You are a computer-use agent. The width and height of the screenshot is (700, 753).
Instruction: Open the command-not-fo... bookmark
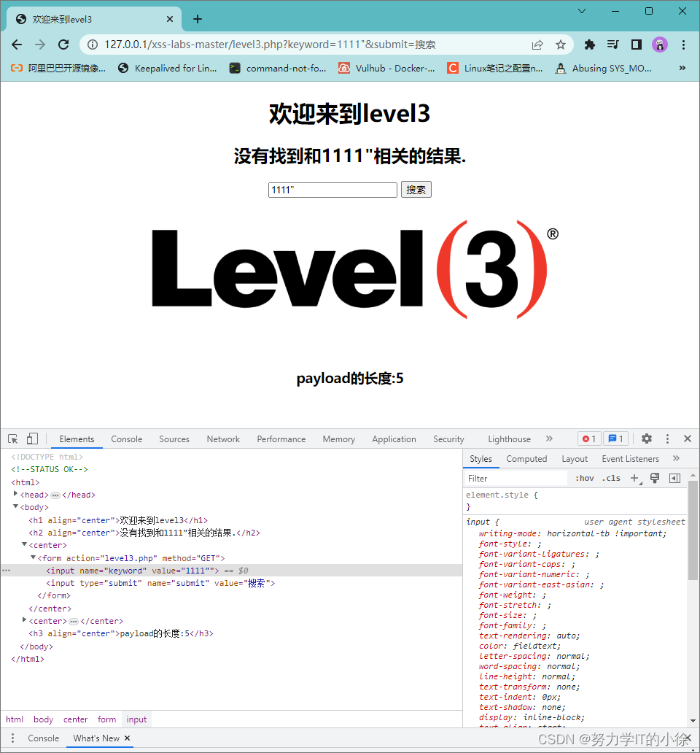[x=278, y=68]
